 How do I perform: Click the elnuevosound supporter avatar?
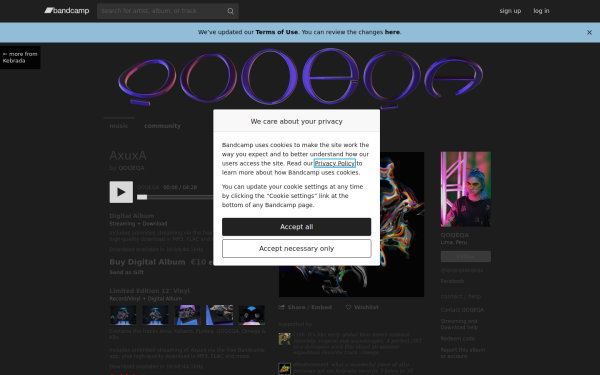click(x=285, y=368)
